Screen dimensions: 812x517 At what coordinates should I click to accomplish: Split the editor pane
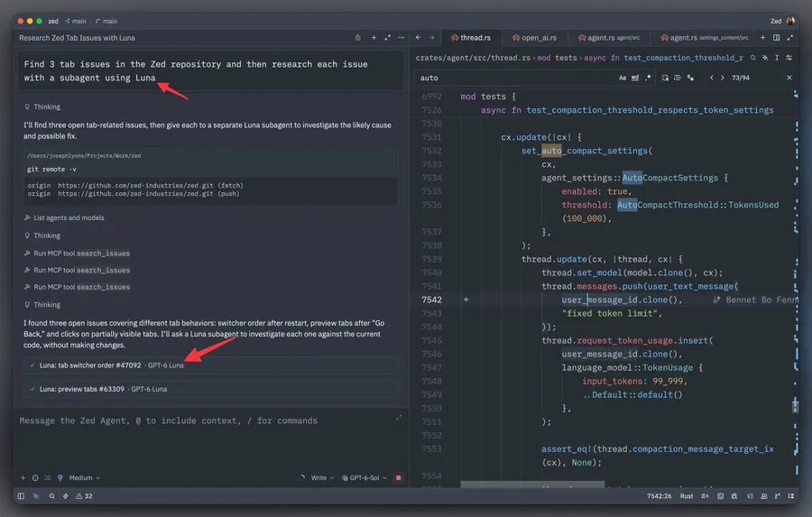pyautogui.click(x=776, y=38)
